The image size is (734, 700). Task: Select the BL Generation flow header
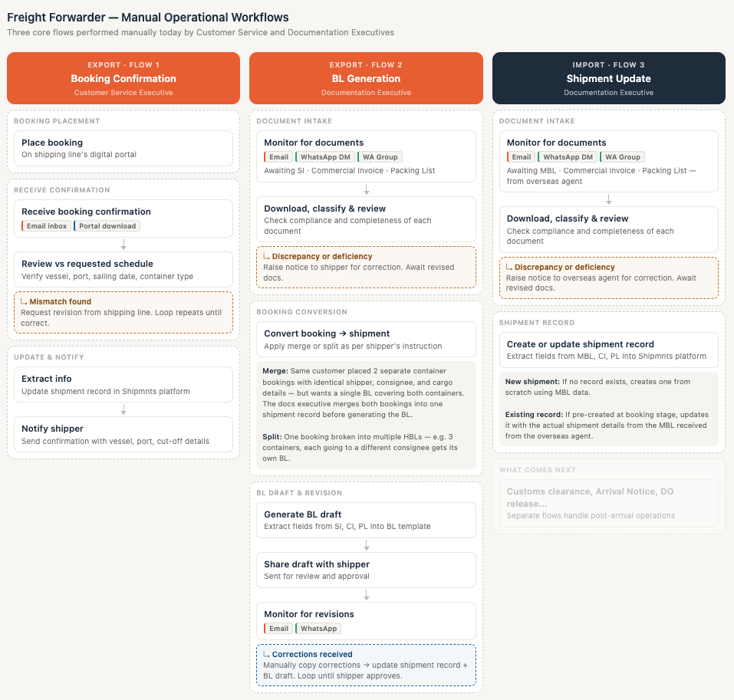coord(366,78)
